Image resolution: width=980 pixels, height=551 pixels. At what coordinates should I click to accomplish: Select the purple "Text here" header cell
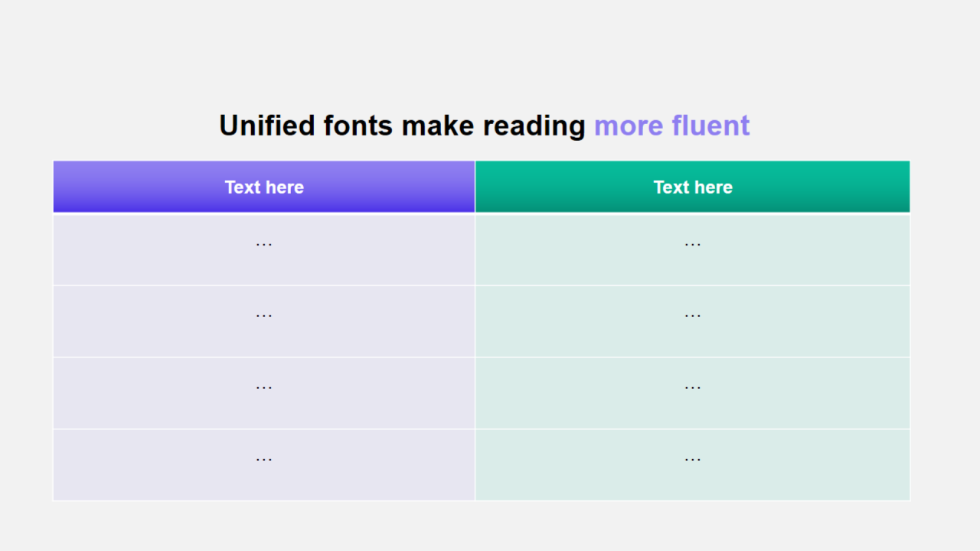[x=264, y=187]
